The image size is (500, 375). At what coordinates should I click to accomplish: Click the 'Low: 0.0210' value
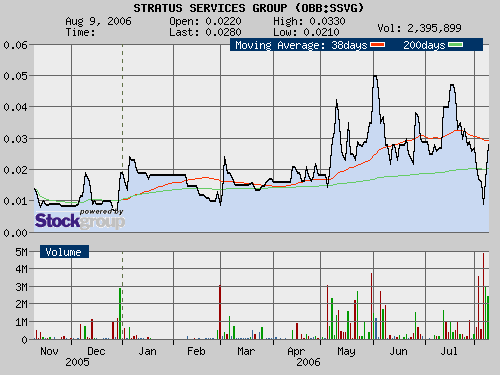306,32
